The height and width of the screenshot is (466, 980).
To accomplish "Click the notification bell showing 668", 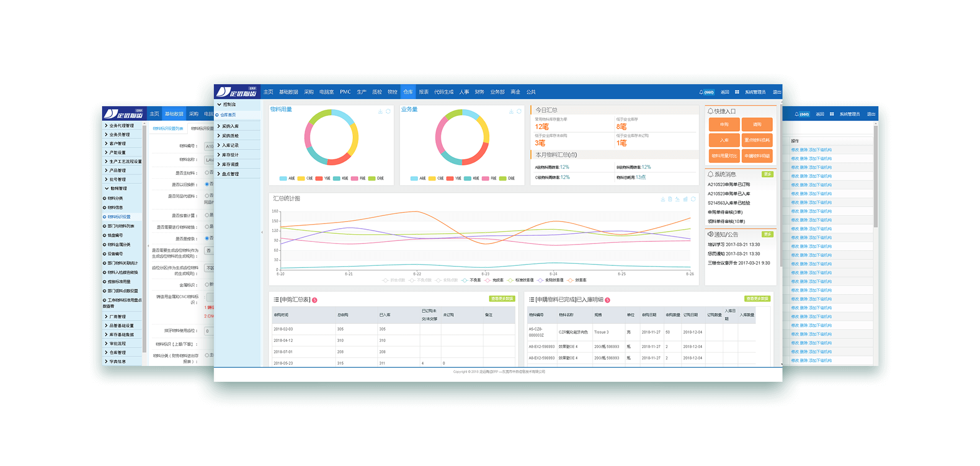I will coord(706,92).
